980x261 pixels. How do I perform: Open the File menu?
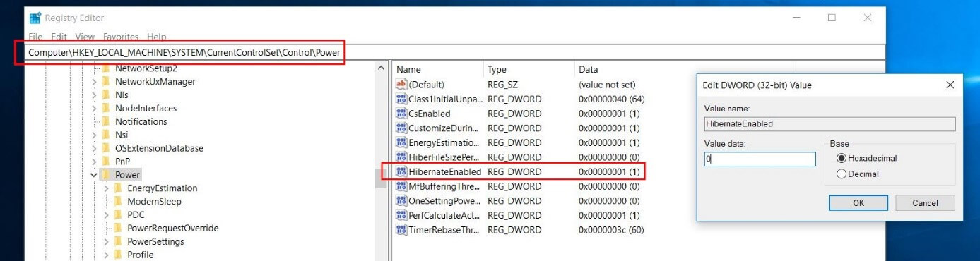[x=35, y=37]
